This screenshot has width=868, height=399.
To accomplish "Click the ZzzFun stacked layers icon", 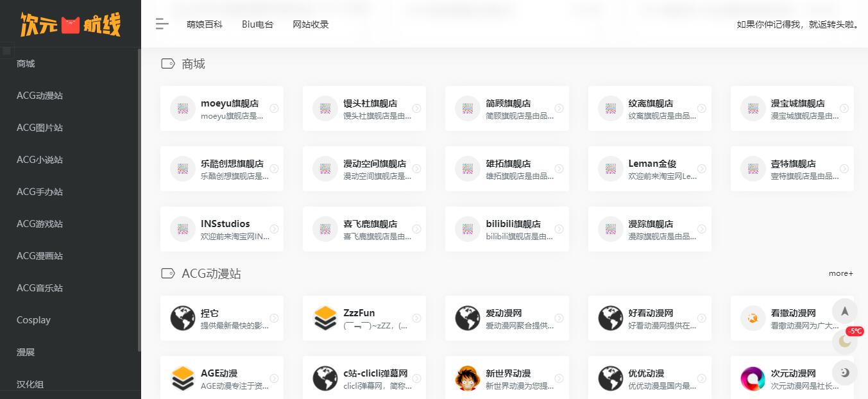I will coord(325,318).
